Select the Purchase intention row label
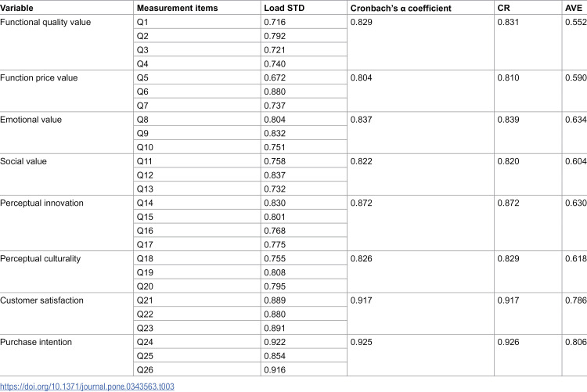587x392 pixels. point(35,342)
